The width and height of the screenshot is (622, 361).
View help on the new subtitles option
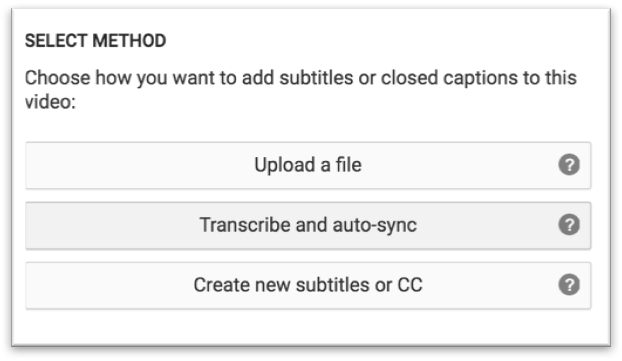point(569,285)
